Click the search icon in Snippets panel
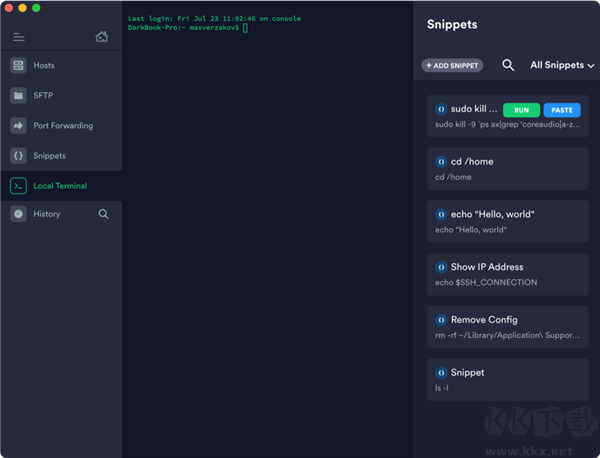The height and width of the screenshot is (458, 600). pyautogui.click(x=508, y=65)
